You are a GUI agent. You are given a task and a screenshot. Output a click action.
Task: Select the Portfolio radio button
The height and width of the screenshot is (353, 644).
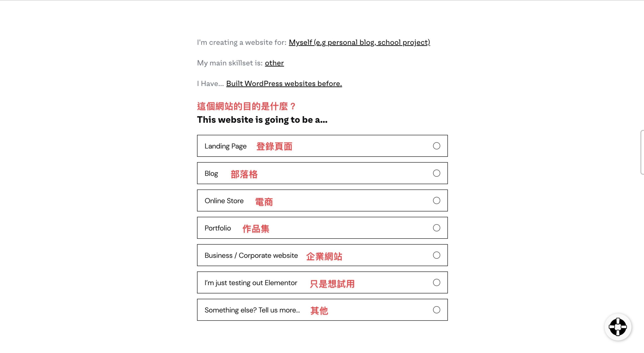point(436,228)
